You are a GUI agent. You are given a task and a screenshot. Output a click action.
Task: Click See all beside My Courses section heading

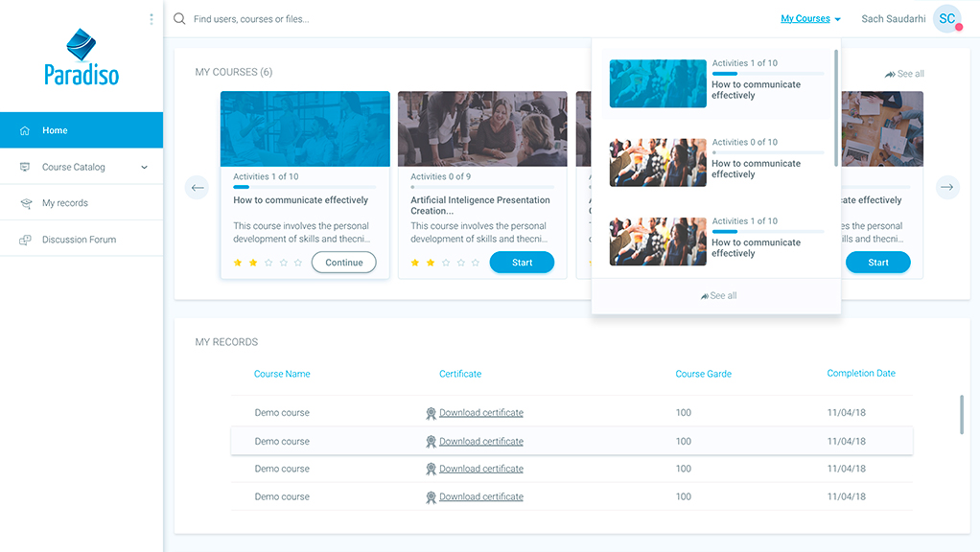[x=903, y=74]
